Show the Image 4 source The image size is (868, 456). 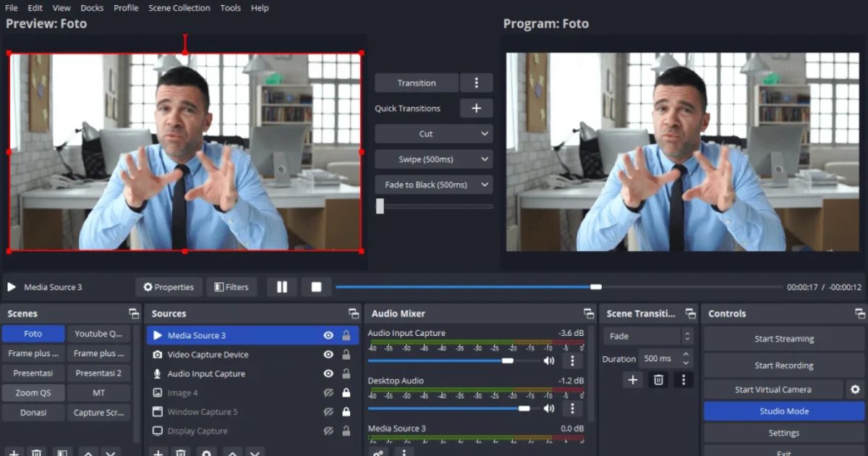click(328, 393)
